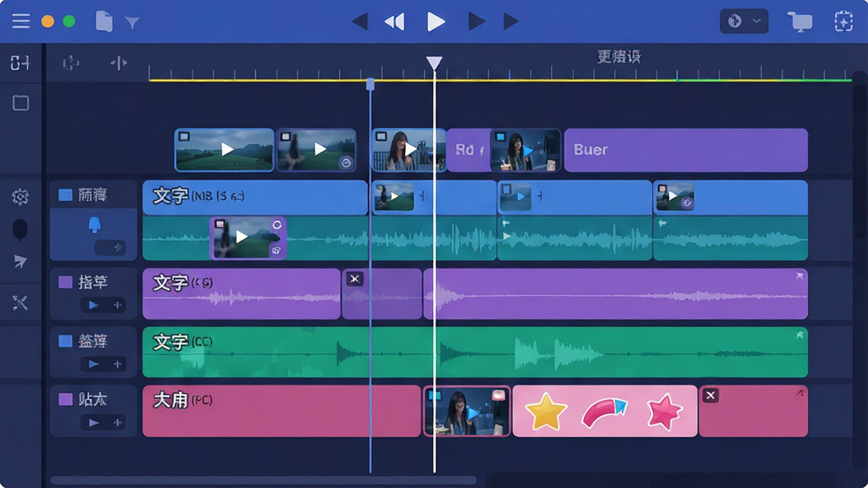
Task: Click the dashed-square sparkle icon
Action: [x=843, y=21]
